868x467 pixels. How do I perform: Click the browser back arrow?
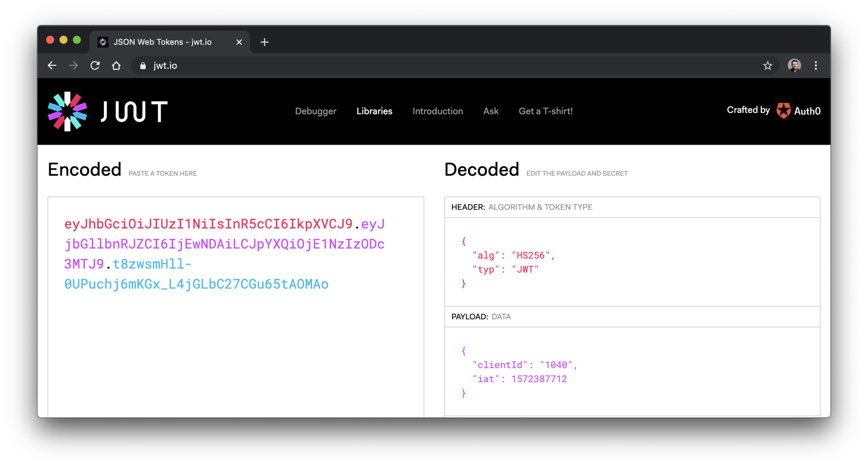click(52, 66)
